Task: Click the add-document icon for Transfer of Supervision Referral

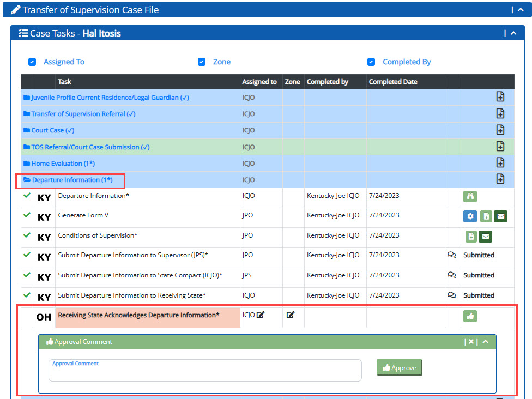Action: 500,113
